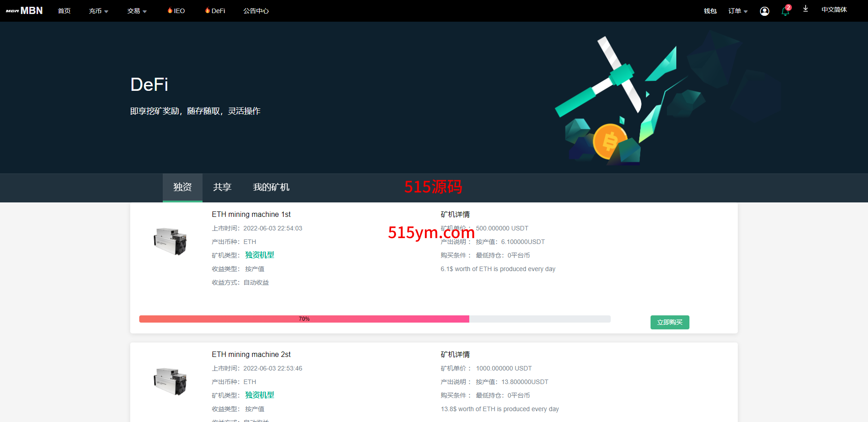Click the red notification count badge
Screen dimensions: 868x422
[788, 7]
